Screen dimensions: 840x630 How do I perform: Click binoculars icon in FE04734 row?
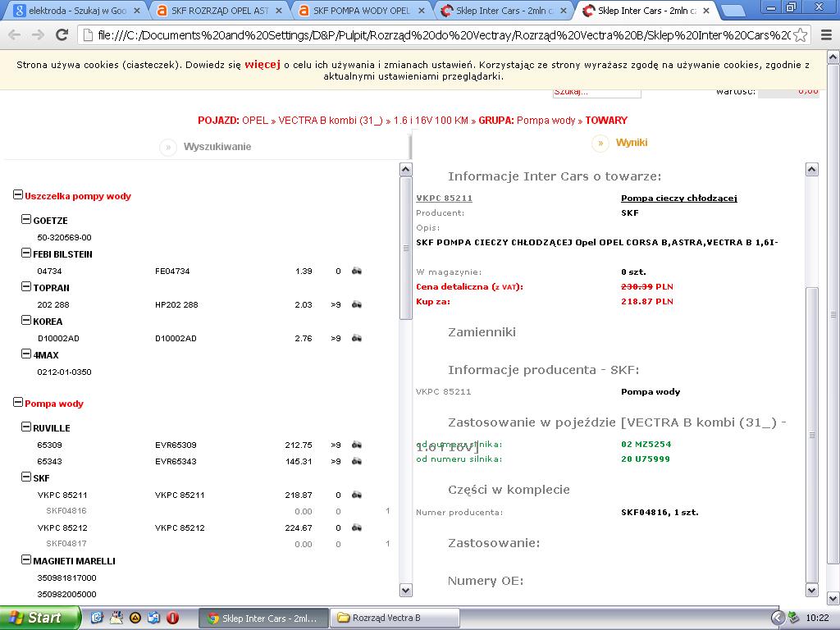(x=356, y=271)
